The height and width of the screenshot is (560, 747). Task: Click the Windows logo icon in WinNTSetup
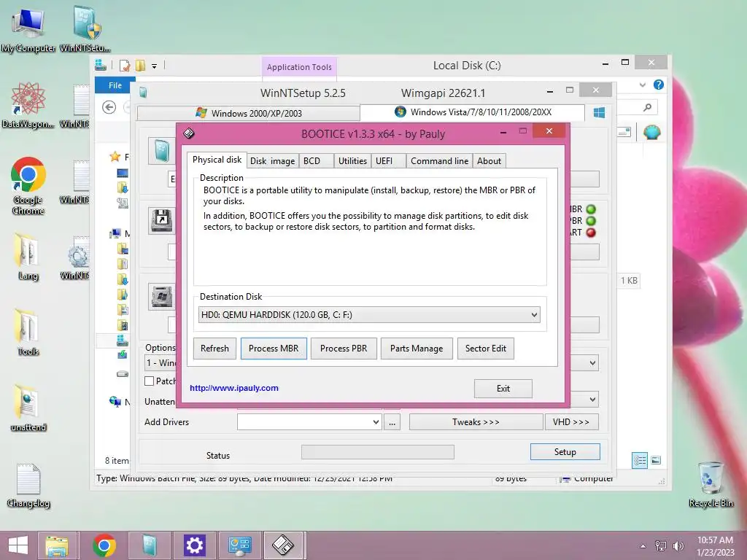point(600,112)
